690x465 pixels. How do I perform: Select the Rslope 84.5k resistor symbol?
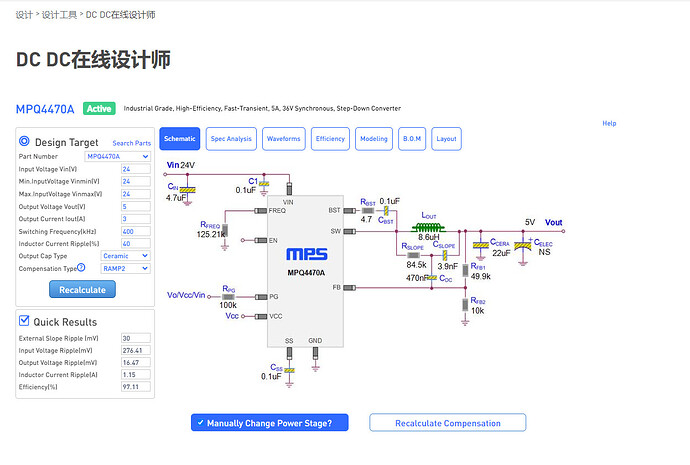(413, 255)
